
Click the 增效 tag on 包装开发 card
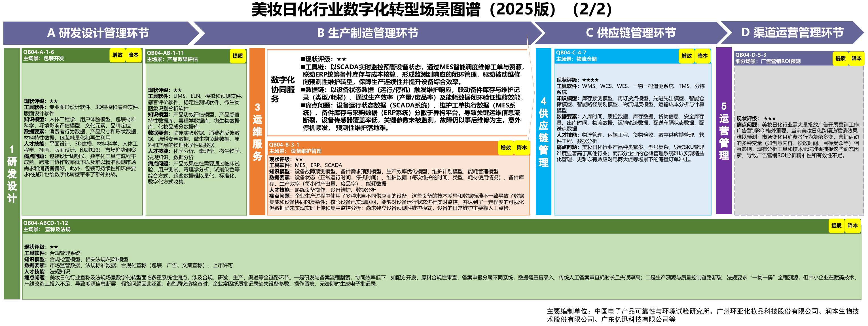[117, 55]
